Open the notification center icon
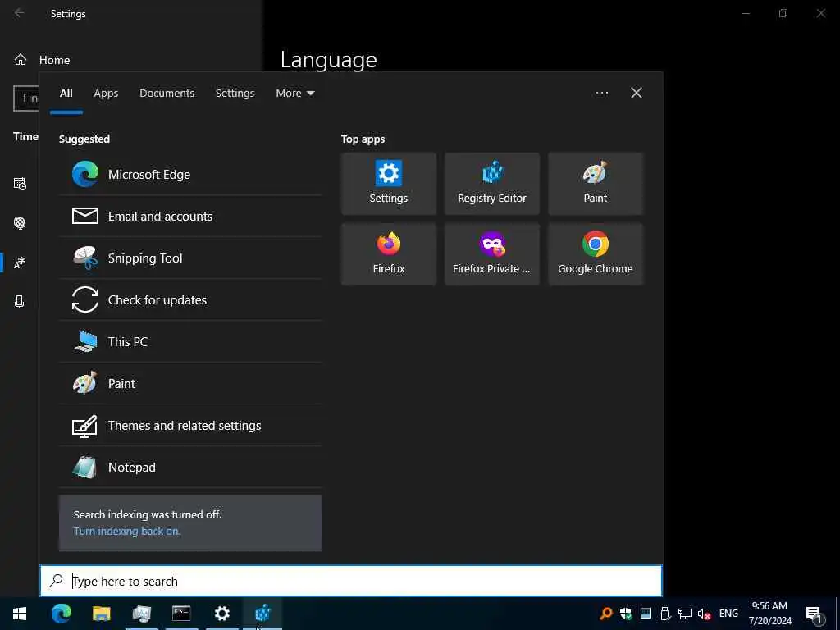 pyautogui.click(x=815, y=614)
